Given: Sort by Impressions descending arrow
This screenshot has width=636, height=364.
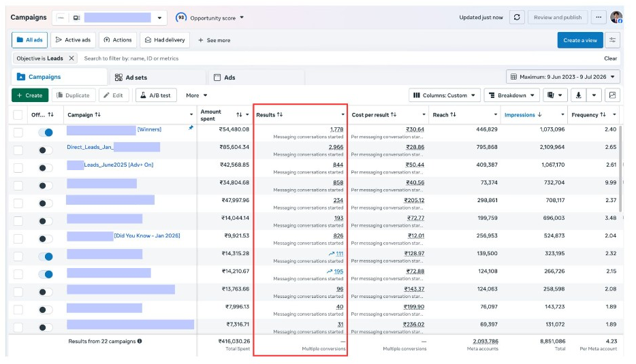Looking at the screenshot, I should (x=539, y=115).
